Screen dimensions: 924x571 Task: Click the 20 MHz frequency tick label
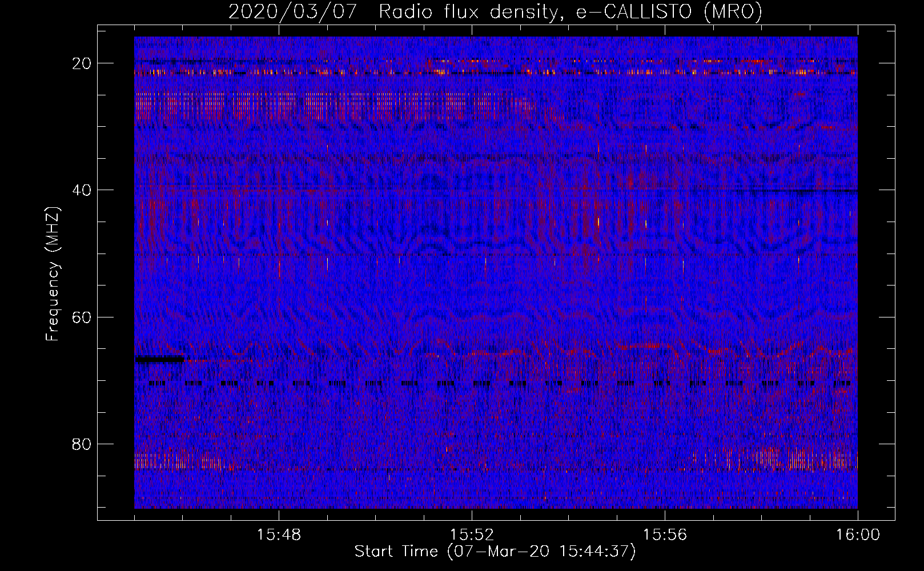(82, 63)
